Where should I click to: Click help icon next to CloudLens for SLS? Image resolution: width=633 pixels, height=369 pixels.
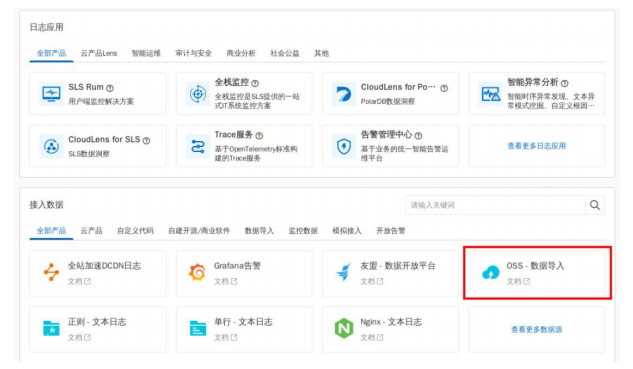tap(147, 140)
